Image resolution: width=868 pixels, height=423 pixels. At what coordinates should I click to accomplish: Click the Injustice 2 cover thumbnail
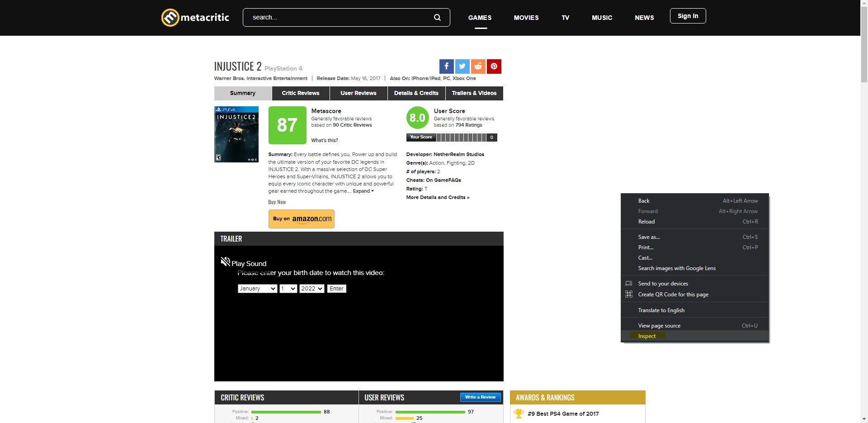(x=236, y=134)
